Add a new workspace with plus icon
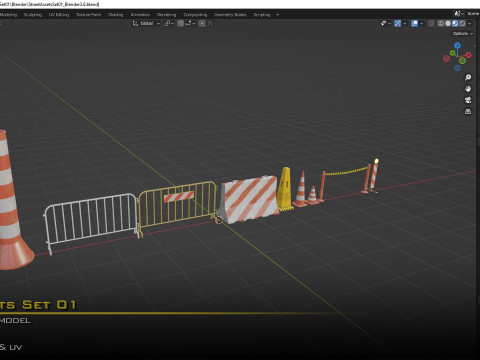 (277, 15)
